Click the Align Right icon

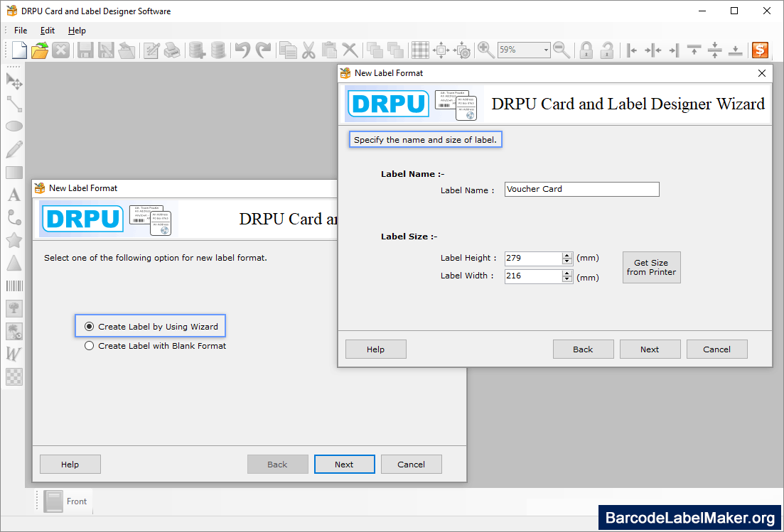674,50
